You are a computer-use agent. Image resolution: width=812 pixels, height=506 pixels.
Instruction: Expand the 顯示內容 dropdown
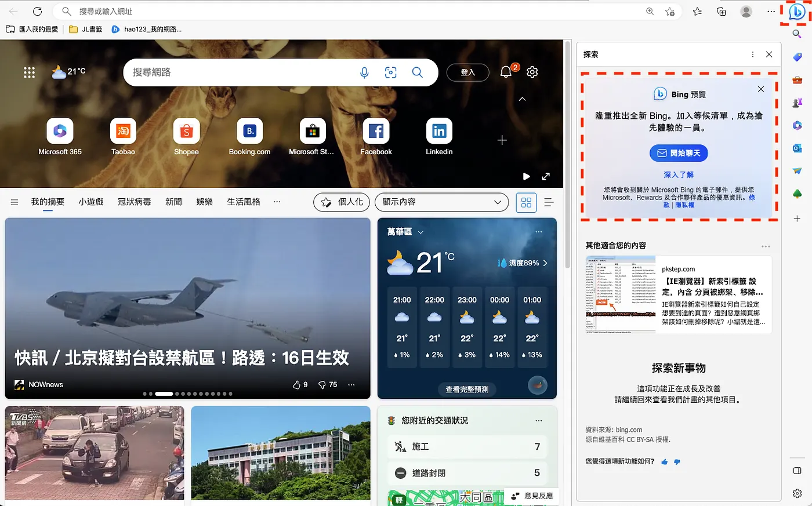(x=441, y=202)
